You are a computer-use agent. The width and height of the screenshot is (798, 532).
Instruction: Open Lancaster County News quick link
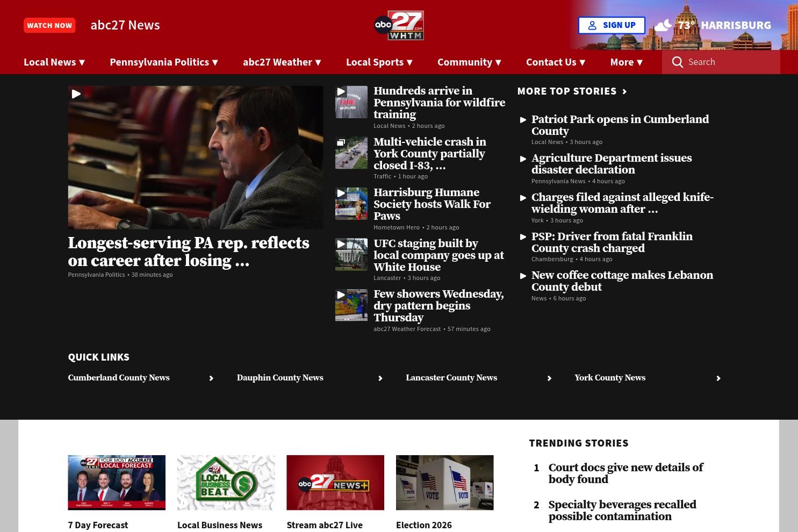point(451,378)
